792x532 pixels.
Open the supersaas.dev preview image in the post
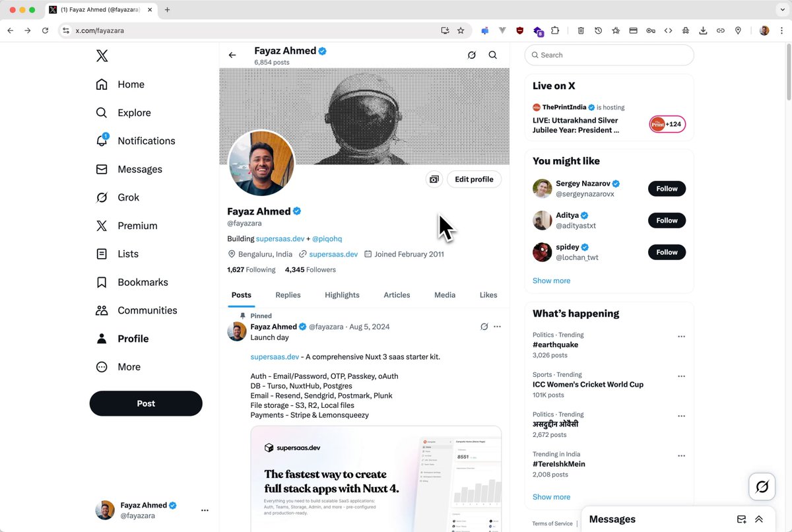pyautogui.click(x=376, y=479)
